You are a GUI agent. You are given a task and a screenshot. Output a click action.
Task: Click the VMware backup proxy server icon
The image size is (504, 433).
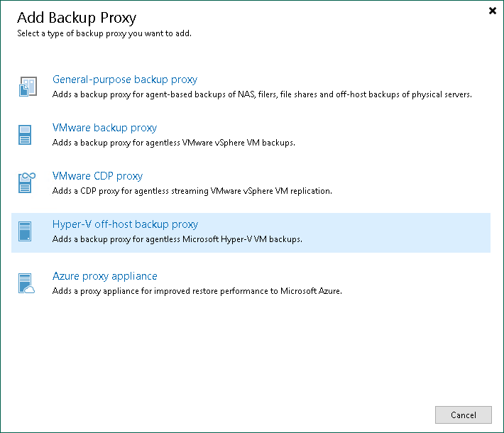pyautogui.click(x=26, y=135)
